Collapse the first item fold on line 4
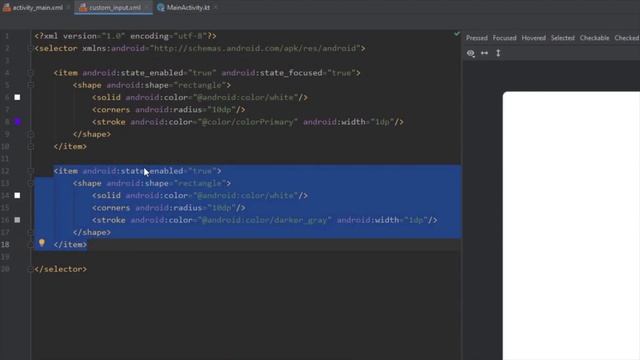The image size is (640, 360). point(30,73)
